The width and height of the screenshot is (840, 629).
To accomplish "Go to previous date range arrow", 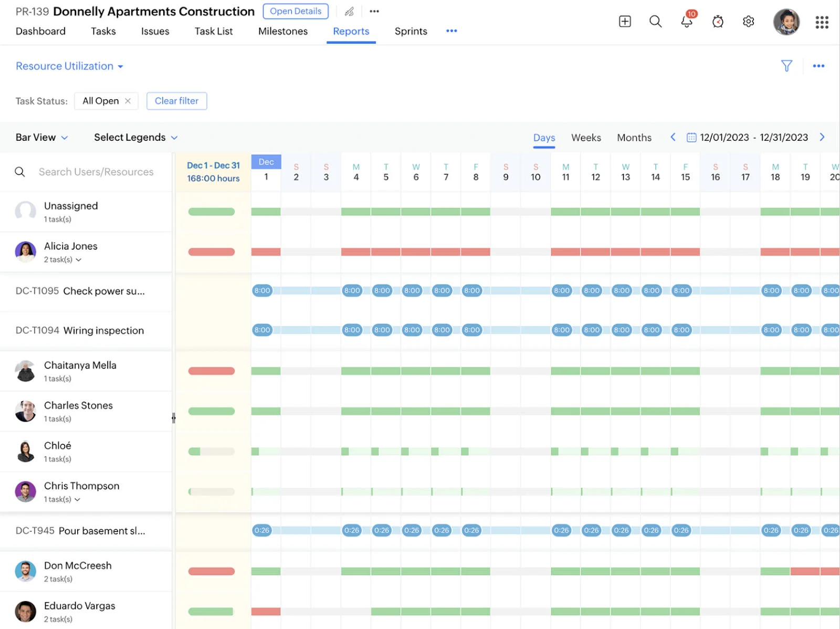I will click(673, 137).
